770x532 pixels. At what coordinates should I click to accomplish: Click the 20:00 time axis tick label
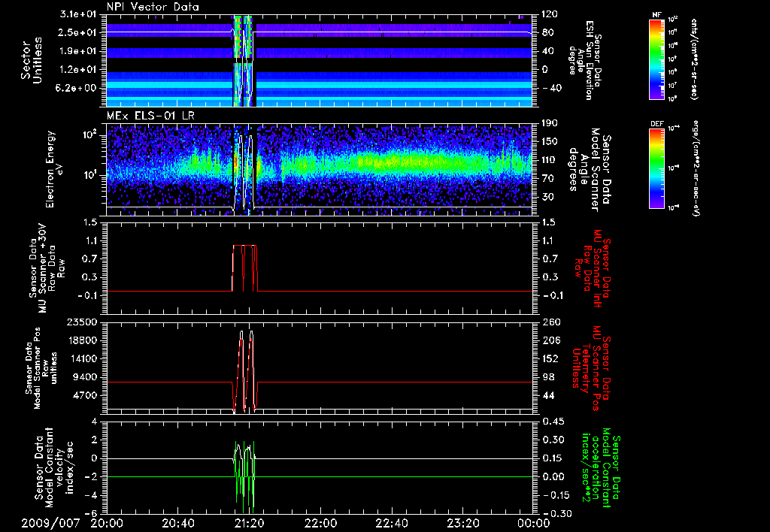[x=107, y=523]
